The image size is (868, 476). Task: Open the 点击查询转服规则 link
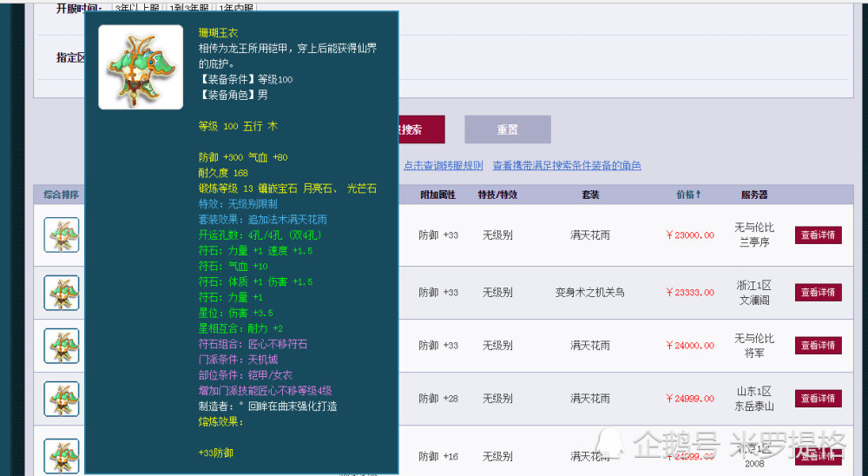pyautogui.click(x=443, y=165)
